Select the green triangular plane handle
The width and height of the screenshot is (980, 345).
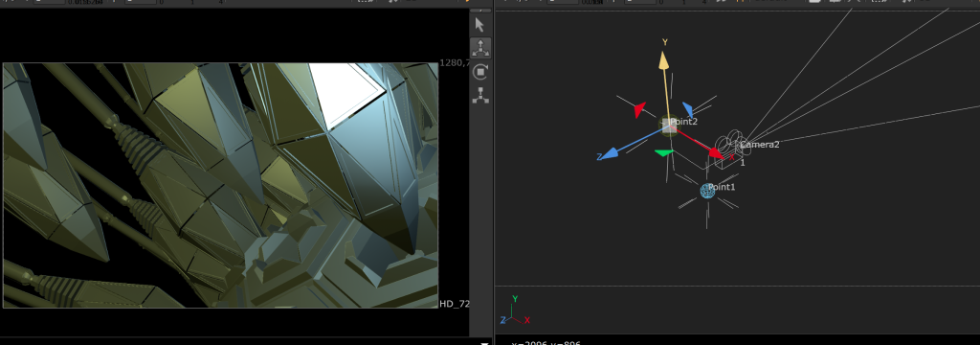(x=664, y=152)
